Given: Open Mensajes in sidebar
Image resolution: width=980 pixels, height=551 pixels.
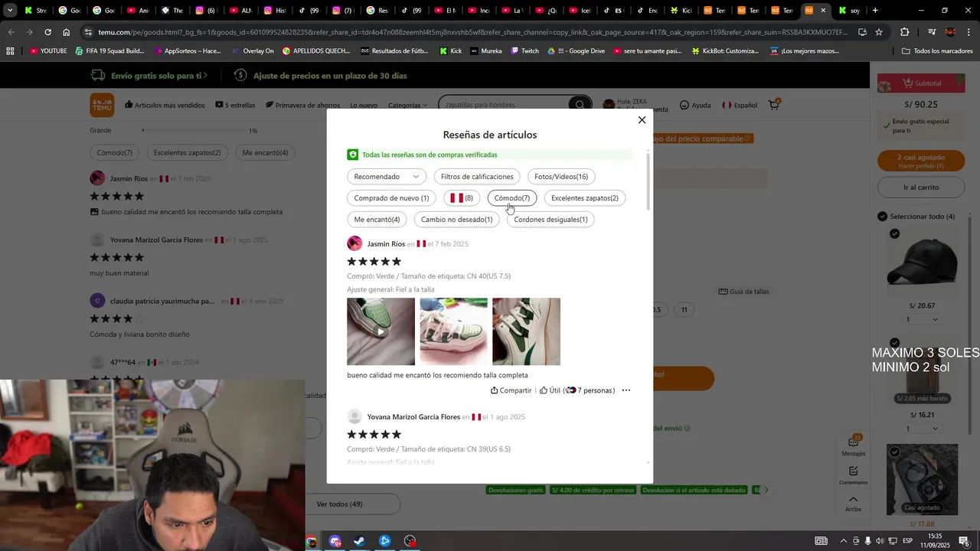Looking at the screenshot, I should click(854, 445).
